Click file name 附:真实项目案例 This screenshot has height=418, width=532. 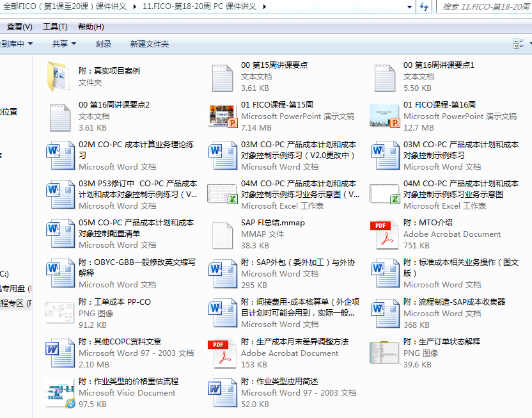(x=109, y=70)
